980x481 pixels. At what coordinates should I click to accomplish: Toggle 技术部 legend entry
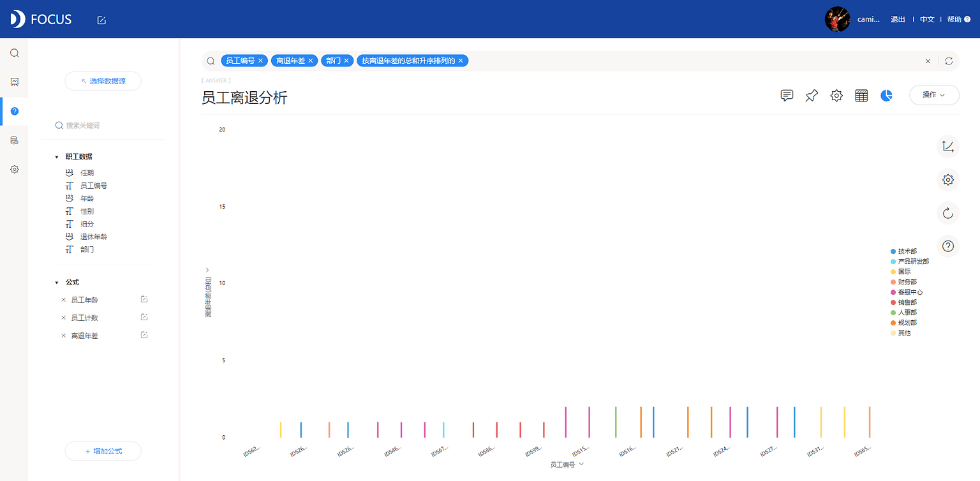[x=903, y=251]
